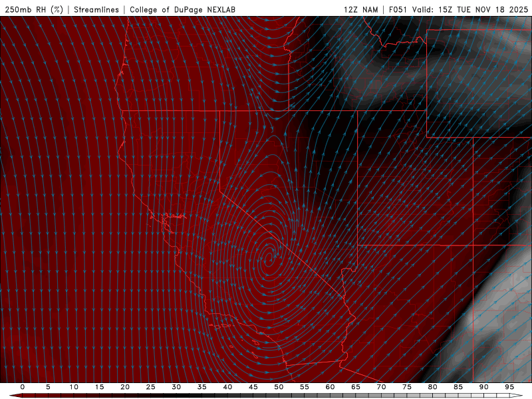This screenshot has height=399, width=532.
Task: Click the 25 label on the color scale
Action: click(x=150, y=387)
